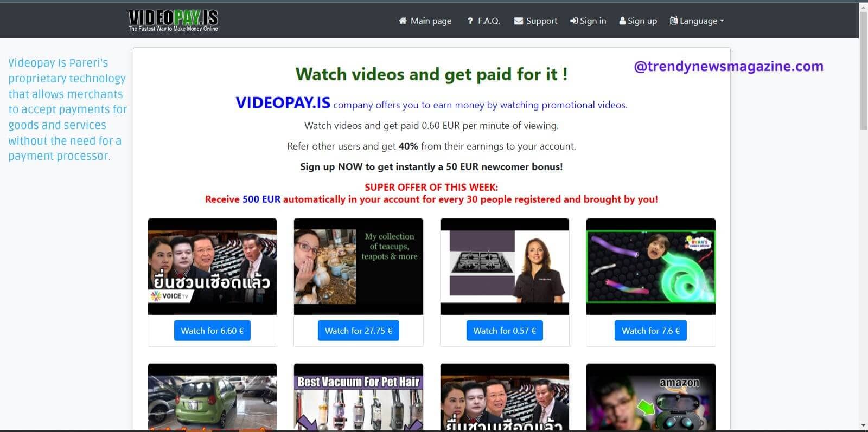This screenshot has width=868, height=432.
Task: Open the Main page nav link
Action: point(425,21)
